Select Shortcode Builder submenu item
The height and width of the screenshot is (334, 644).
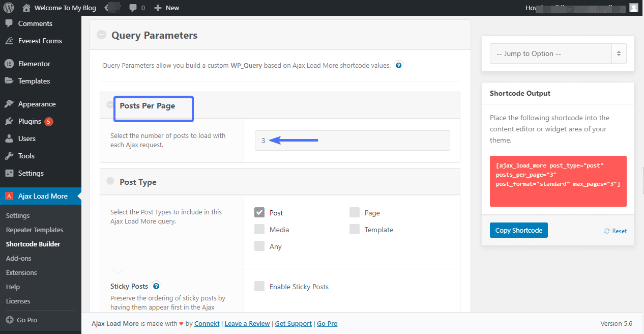(x=33, y=244)
